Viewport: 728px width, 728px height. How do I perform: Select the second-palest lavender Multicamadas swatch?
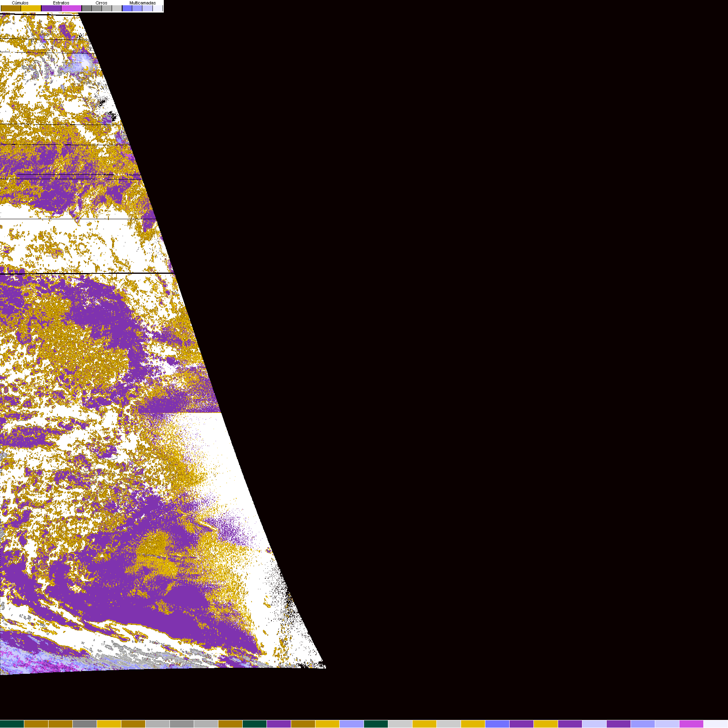point(147,8)
